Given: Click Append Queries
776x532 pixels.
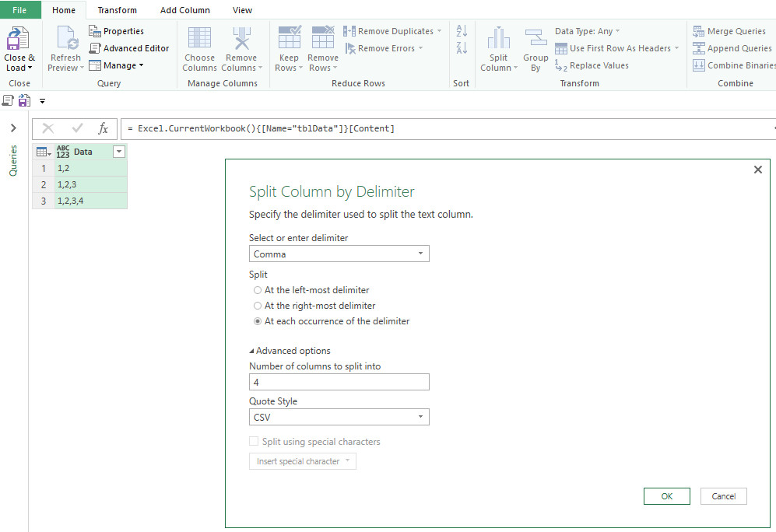Looking at the screenshot, I should click(x=732, y=48).
